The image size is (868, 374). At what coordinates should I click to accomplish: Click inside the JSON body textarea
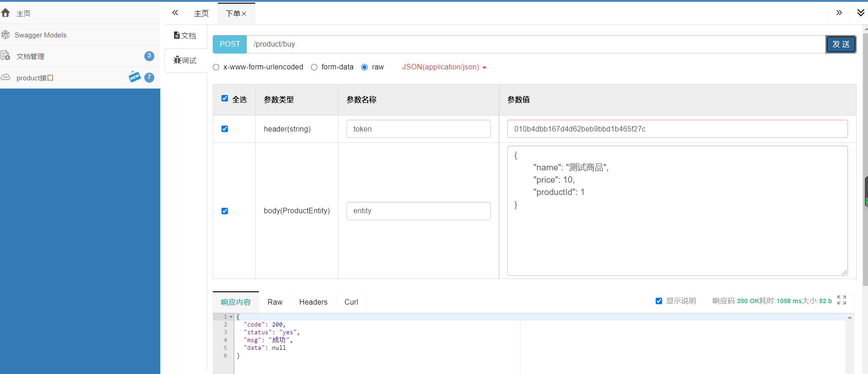tap(677, 211)
